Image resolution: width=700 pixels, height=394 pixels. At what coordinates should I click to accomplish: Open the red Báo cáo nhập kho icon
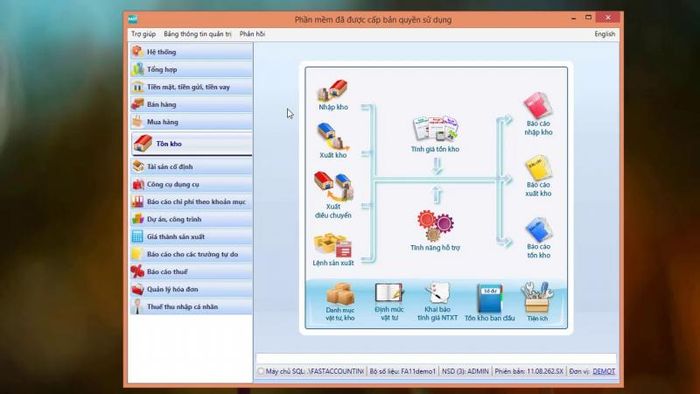coord(538,105)
